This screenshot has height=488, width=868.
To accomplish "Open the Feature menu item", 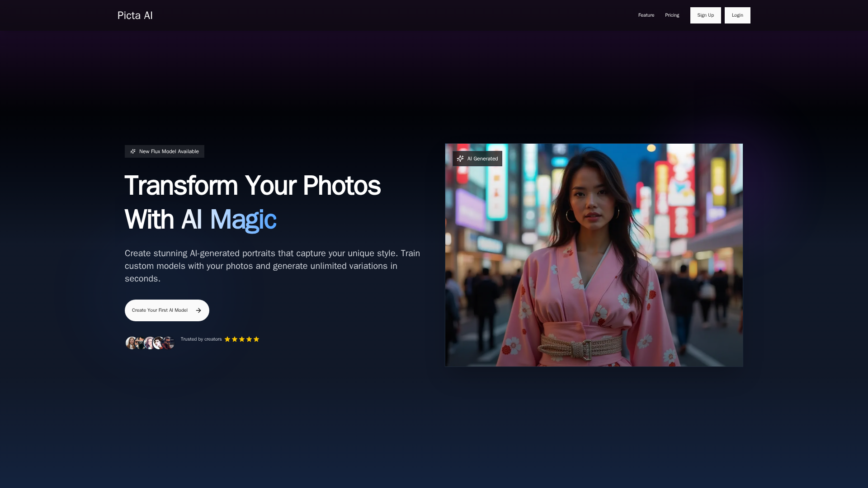I will [x=646, y=15].
